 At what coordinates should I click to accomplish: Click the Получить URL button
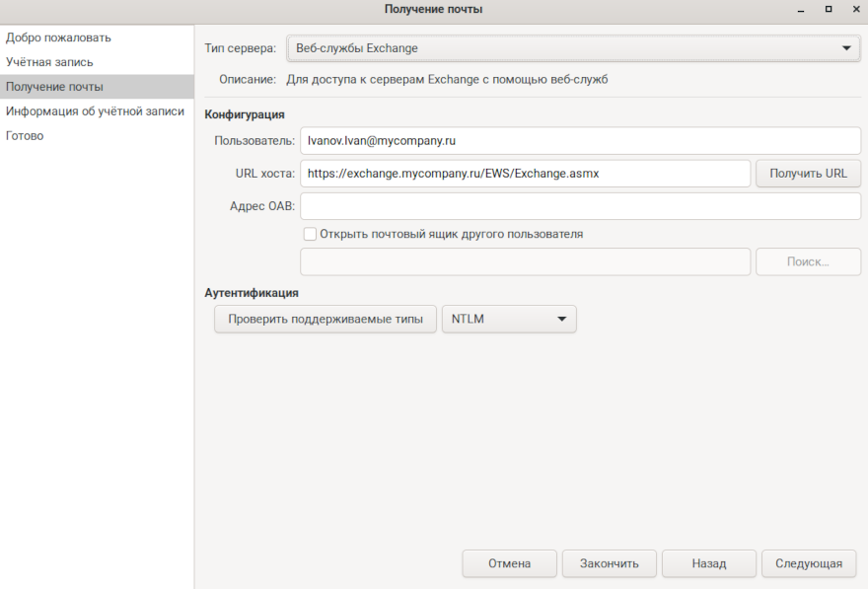(x=808, y=174)
